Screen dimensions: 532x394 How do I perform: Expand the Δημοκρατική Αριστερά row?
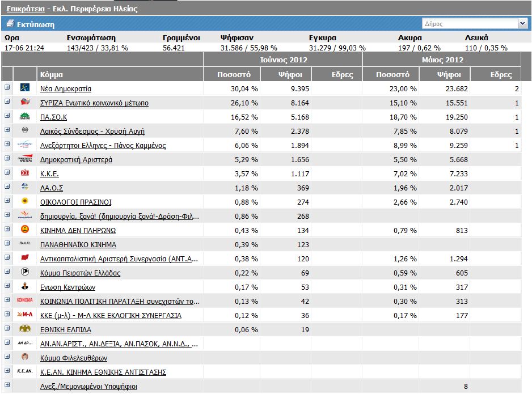click(x=7, y=159)
